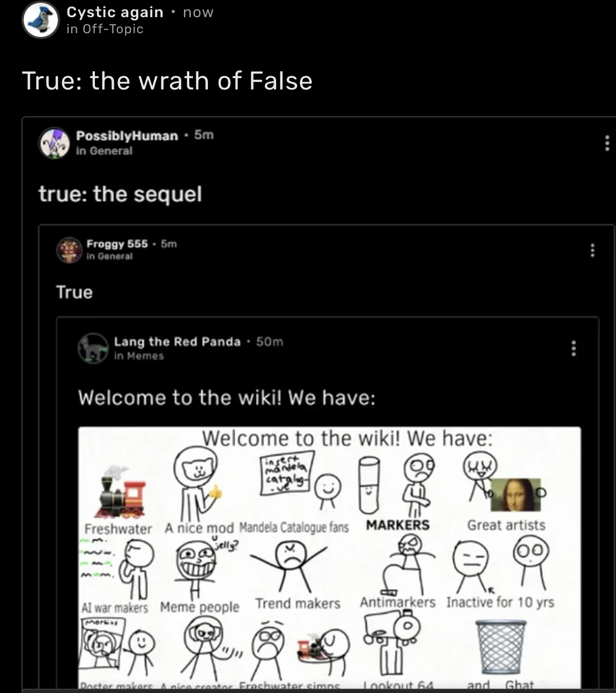Viewport: 616px width, 693px height.
Task: Visit Froggy 555's profile via username
Action: point(117,244)
